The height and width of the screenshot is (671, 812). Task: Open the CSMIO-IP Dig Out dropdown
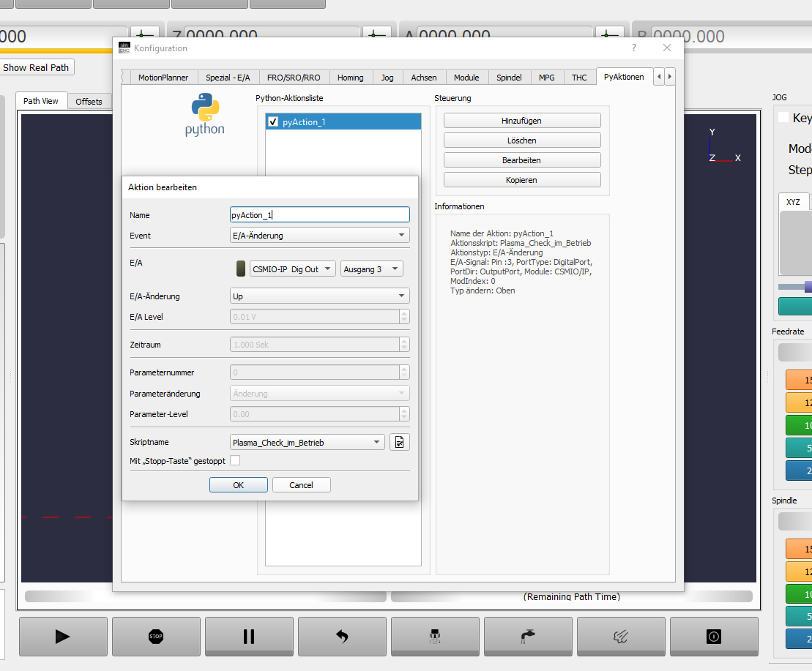[x=293, y=269]
